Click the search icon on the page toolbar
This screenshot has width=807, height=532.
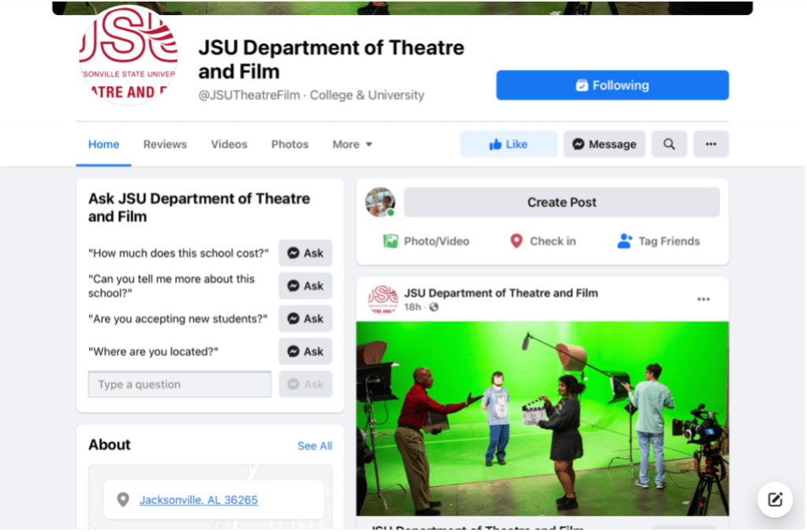coord(668,144)
